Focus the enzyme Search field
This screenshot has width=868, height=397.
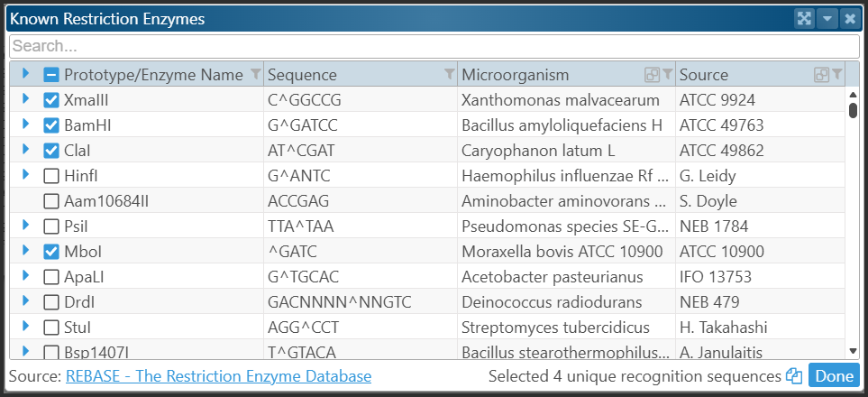coord(433,45)
